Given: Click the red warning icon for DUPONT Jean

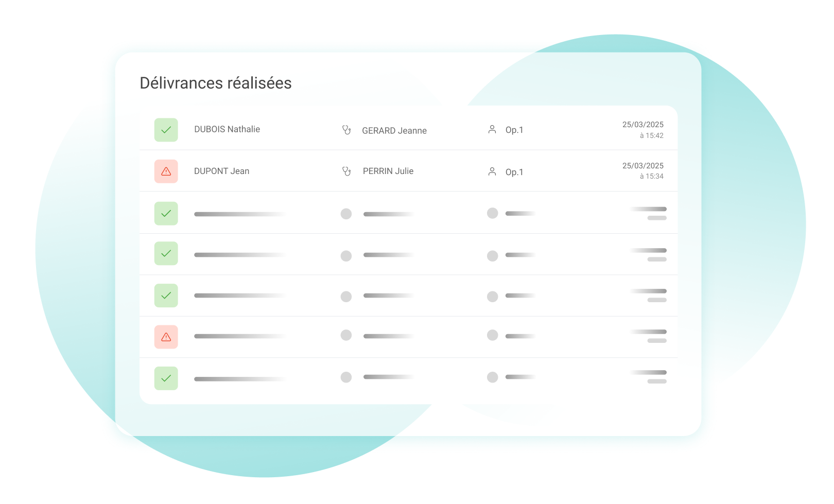Looking at the screenshot, I should coord(166,171).
